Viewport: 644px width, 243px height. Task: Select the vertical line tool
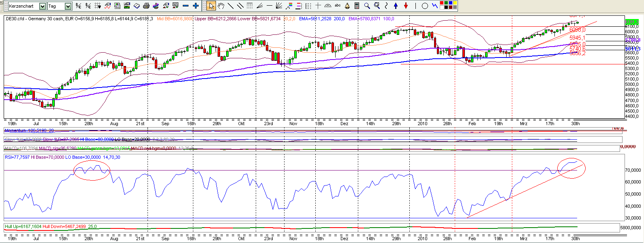pyautogui.click(x=416, y=6)
